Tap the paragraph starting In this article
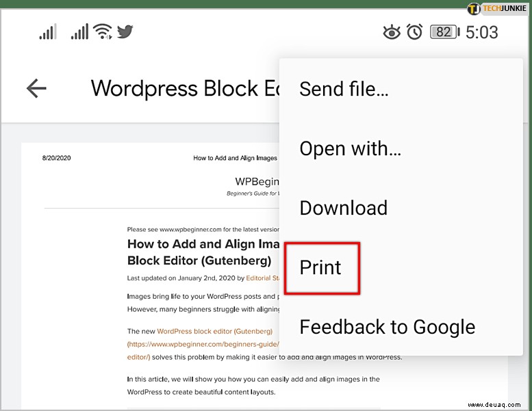The image size is (532, 411). (x=253, y=386)
